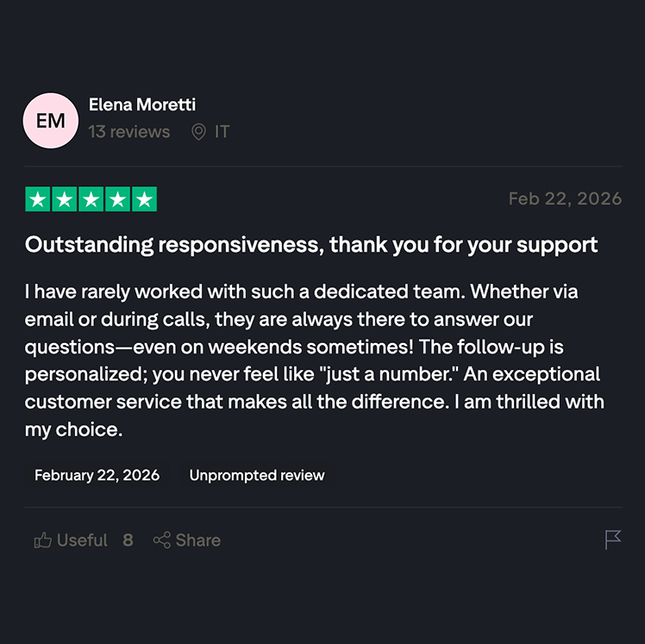
Task: Click the Unprompted review badge
Action: click(257, 475)
